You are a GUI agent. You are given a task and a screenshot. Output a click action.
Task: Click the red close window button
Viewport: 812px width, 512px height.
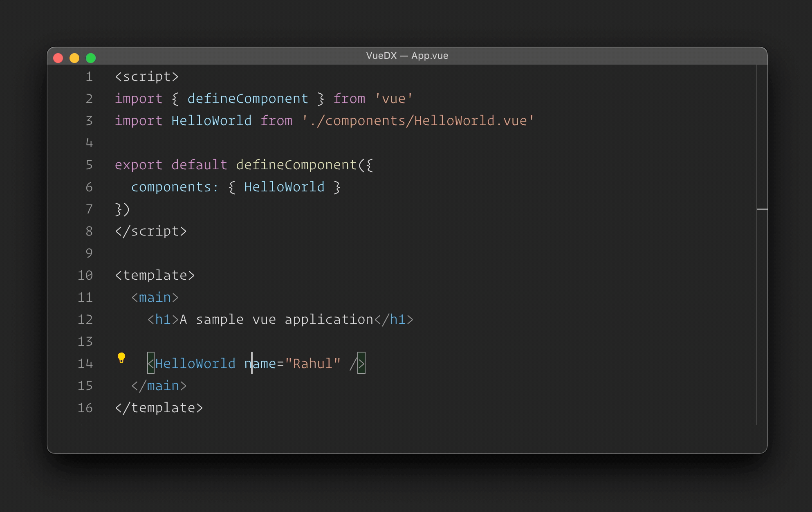[x=58, y=58]
